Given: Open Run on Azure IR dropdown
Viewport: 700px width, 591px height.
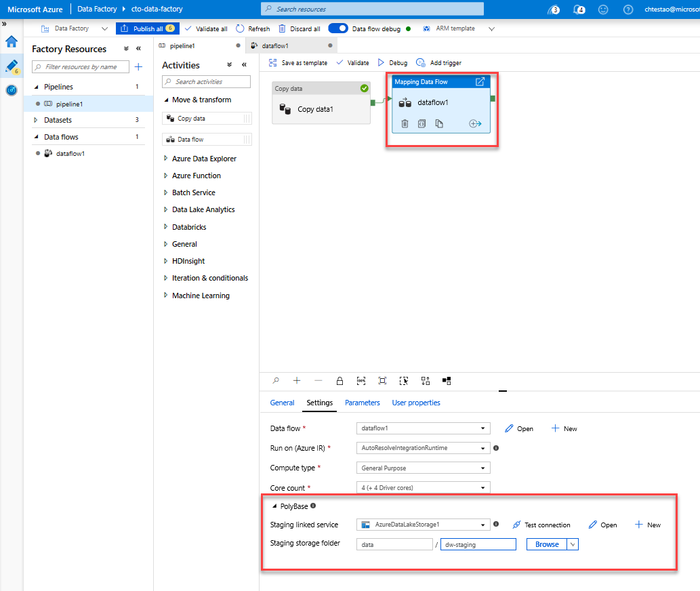Looking at the screenshot, I should pos(424,448).
